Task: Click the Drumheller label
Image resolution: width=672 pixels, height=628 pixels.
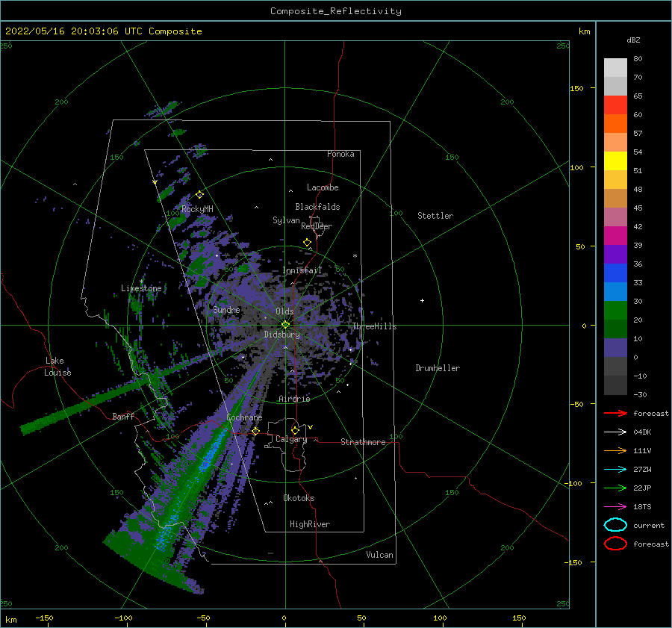Action: click(438, 368)
